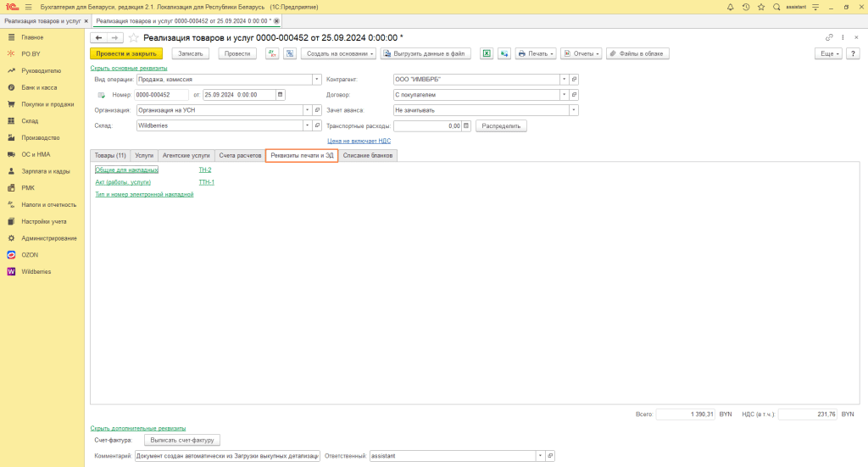Open Печать dropdown menu

[536, 53]
